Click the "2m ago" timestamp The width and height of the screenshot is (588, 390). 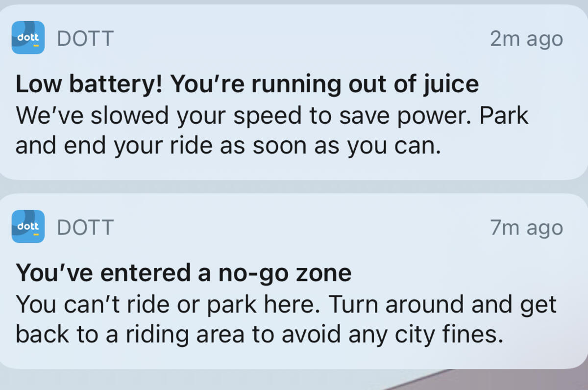[x=526, y=38]
